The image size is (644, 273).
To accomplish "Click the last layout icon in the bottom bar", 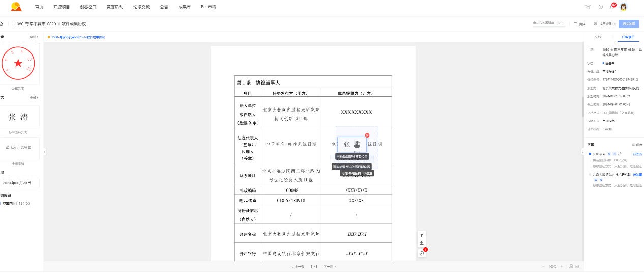I will pos(577,267).
